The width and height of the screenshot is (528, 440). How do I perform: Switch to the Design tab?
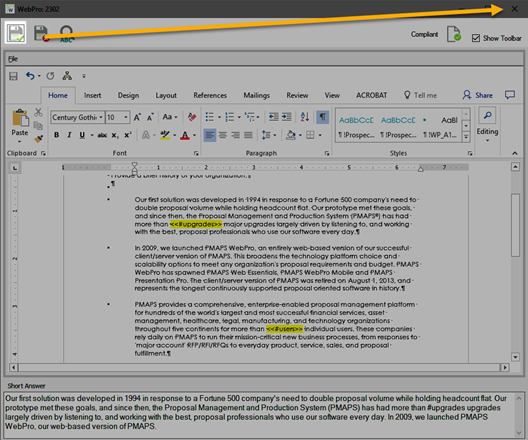128,95
